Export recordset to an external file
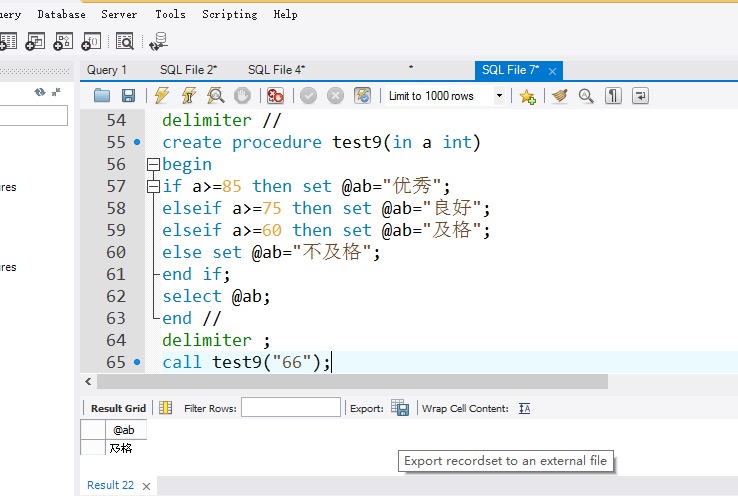The height and width of the screenshot is (496, 738). point(400,408)
